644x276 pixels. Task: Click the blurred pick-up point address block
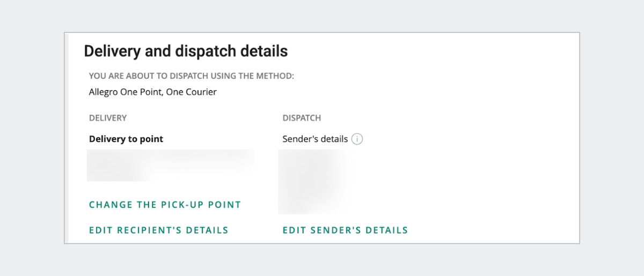[170, 165]
